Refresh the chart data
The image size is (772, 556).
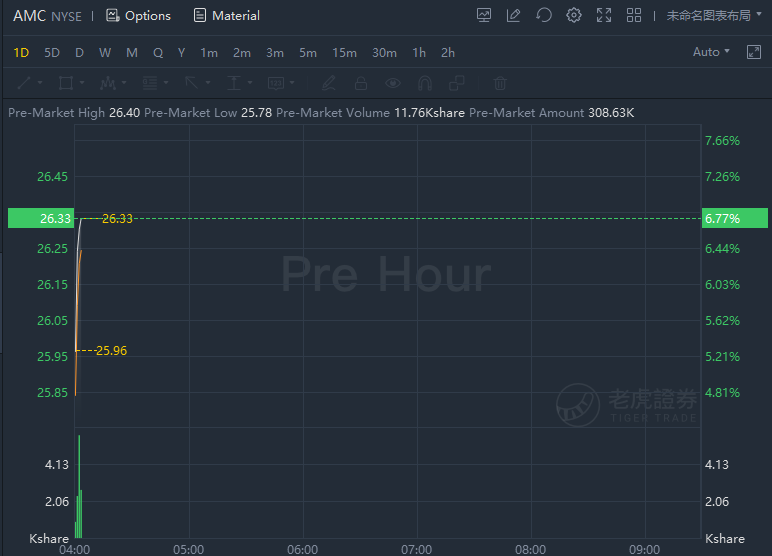click(544, 15)
